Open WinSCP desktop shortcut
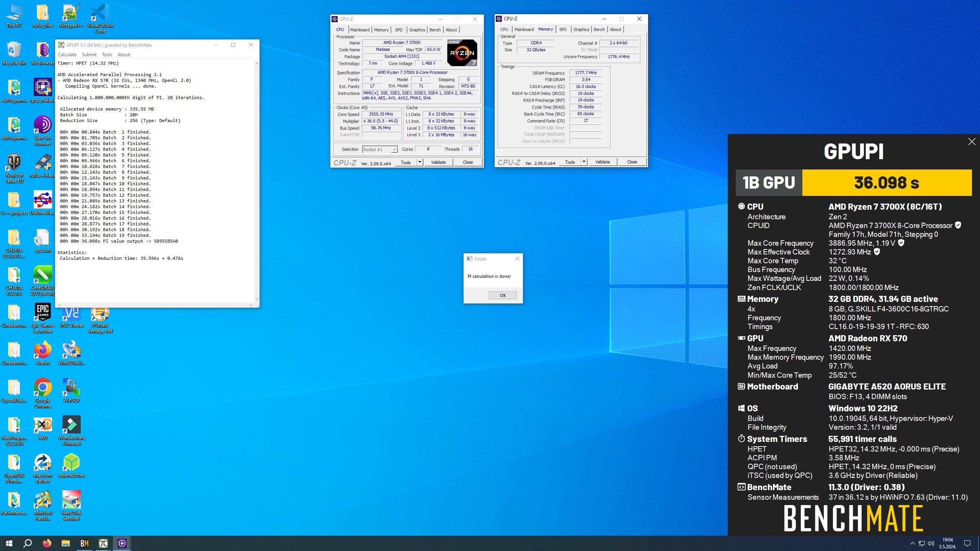 (71, 391)
